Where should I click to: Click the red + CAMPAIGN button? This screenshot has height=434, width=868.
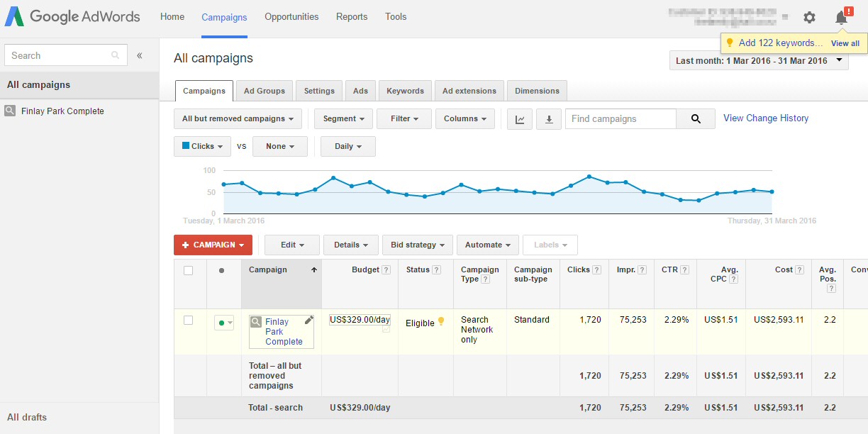[213, 245]
